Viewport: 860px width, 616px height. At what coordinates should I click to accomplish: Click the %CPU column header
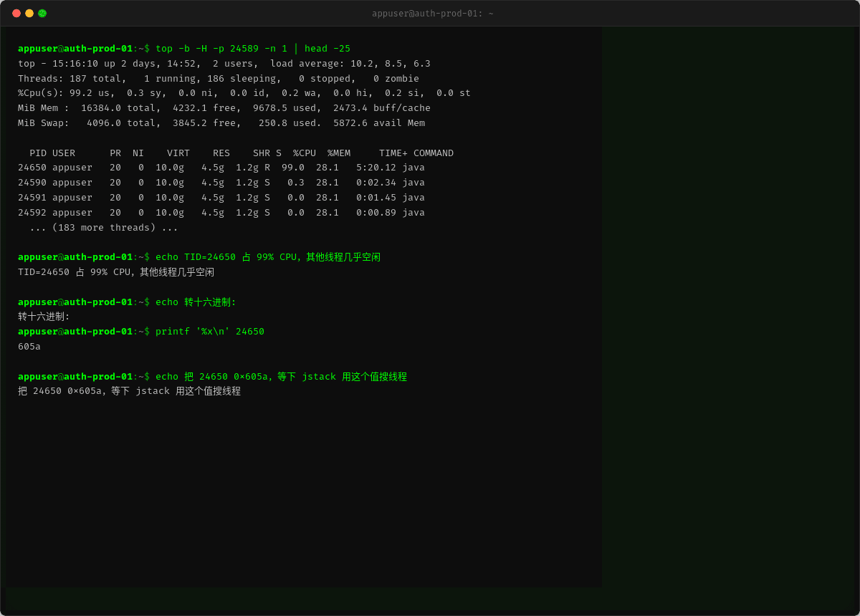click(x=305, y=153)
